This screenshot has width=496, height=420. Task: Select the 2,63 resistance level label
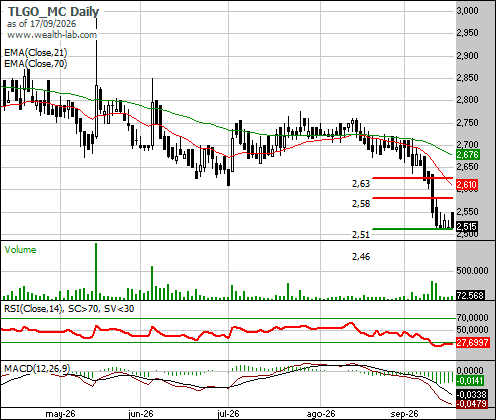361,184
